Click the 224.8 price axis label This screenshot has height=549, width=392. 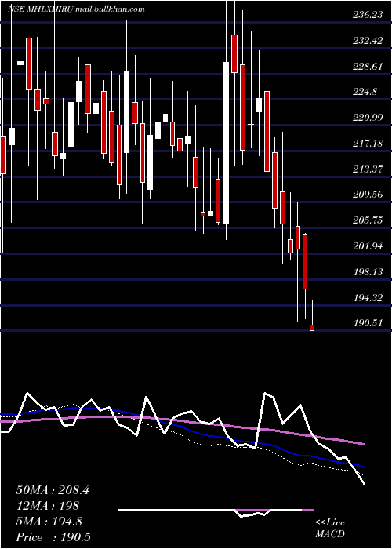point(365,92)
